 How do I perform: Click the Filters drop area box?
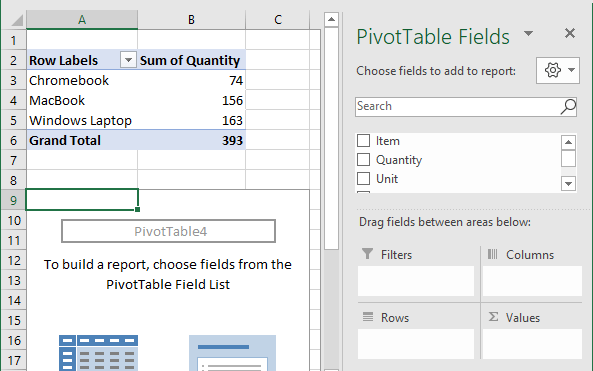[416, 281]
